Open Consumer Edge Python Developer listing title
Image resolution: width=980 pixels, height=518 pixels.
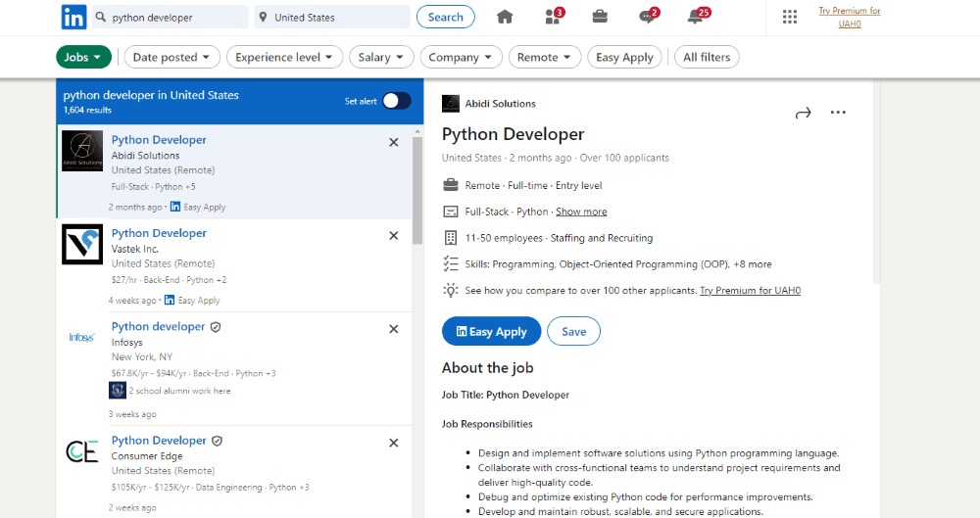coord(159,441)
